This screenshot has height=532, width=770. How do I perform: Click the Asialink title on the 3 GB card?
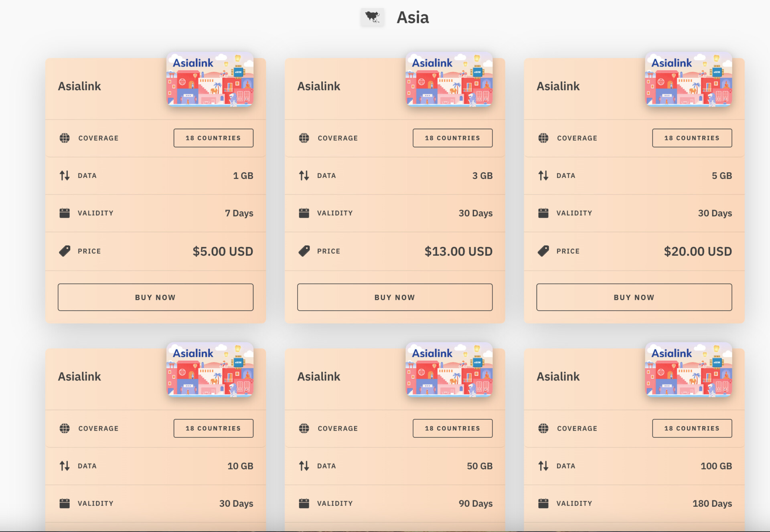click(318, 86)
